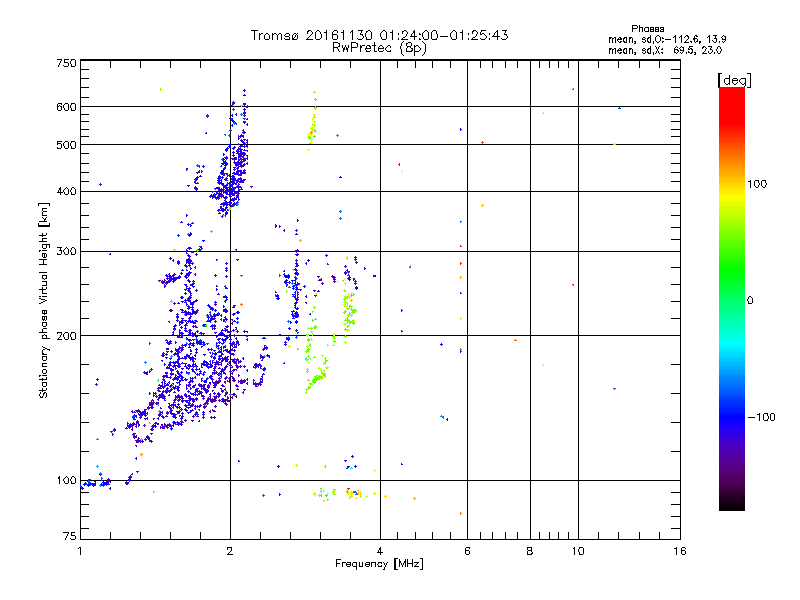Click the x-axis tick label '8'
Screen dimensions: 800x600
pos(530,551)
